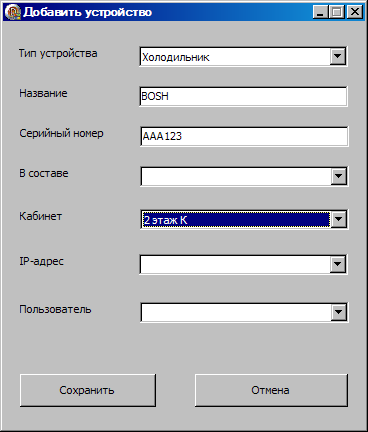Click the Название field containing BOSH
Image resolution: width=368 pixels, height=432 pixels.
pos(244,96)
